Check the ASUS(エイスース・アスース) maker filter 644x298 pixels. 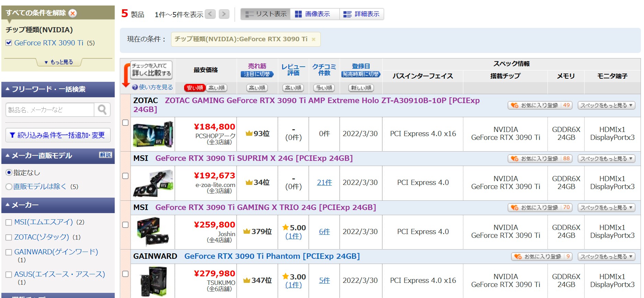point(9,275)
